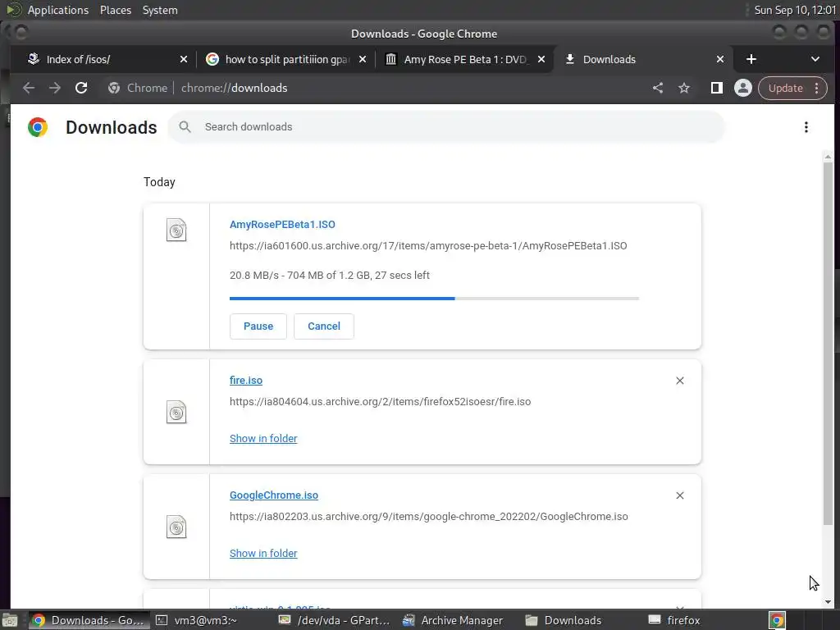
Task: Click the fire.iso disc file icon
Action: pos(176,413)
